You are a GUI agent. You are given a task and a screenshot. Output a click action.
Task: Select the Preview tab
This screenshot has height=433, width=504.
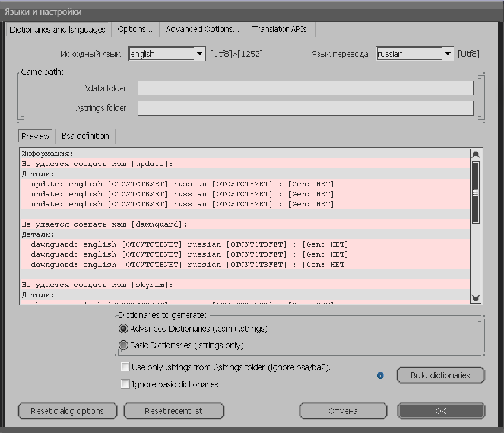click(36, 136)
